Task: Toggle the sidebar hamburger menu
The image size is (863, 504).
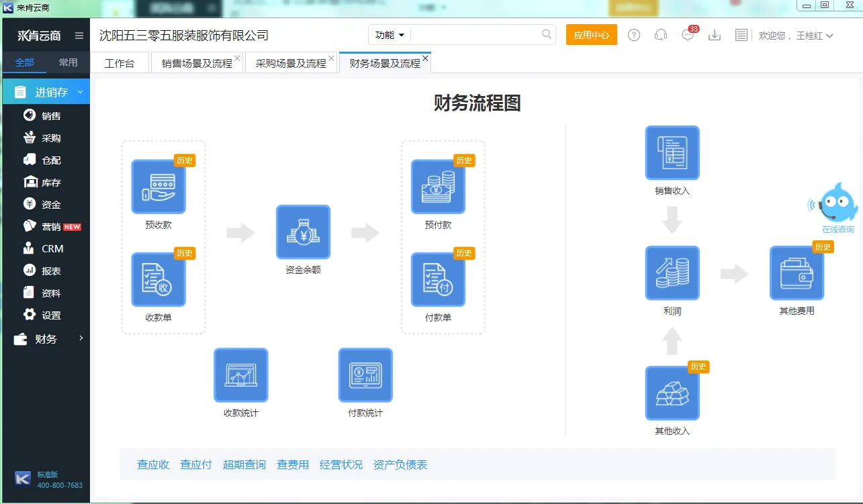Action: point(79,36)
